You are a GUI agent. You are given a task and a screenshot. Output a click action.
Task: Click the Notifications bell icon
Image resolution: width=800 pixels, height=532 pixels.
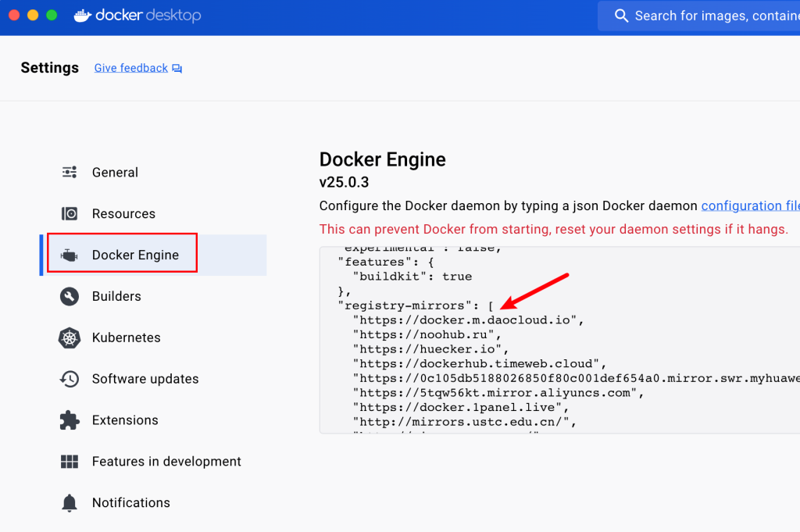click(x=70, y=503)
